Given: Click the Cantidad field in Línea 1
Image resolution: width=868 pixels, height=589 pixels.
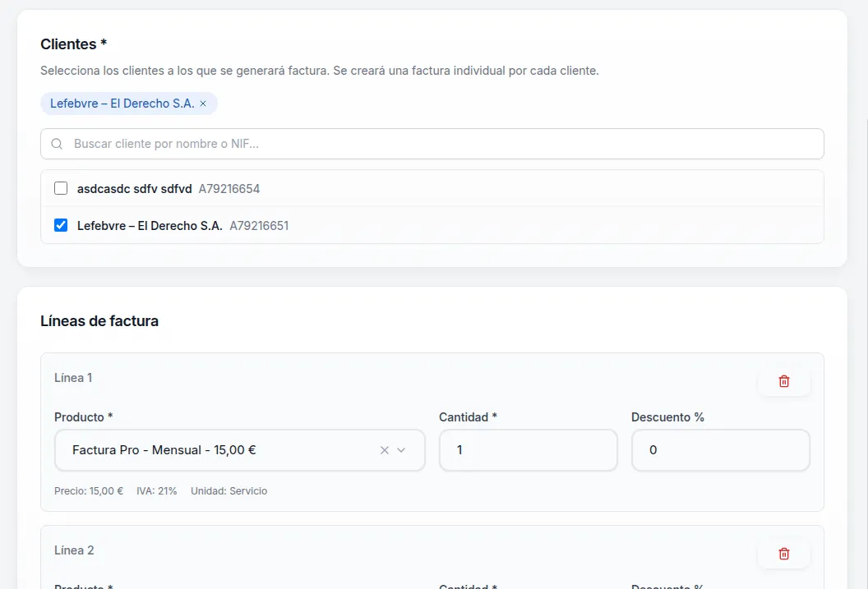Looking at the screenshot, I should tap(528, 450).
